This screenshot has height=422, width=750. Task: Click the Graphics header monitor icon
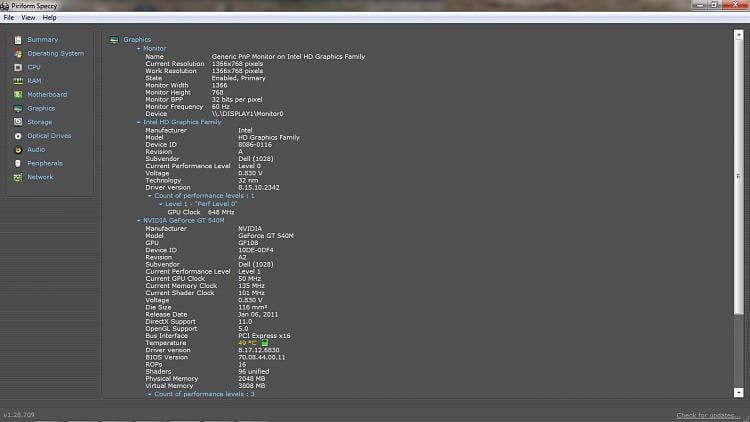114,40
